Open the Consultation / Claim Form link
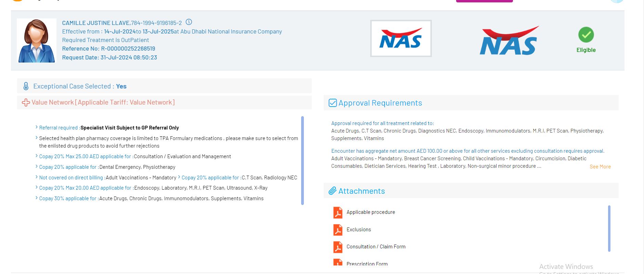 point(376,247)
